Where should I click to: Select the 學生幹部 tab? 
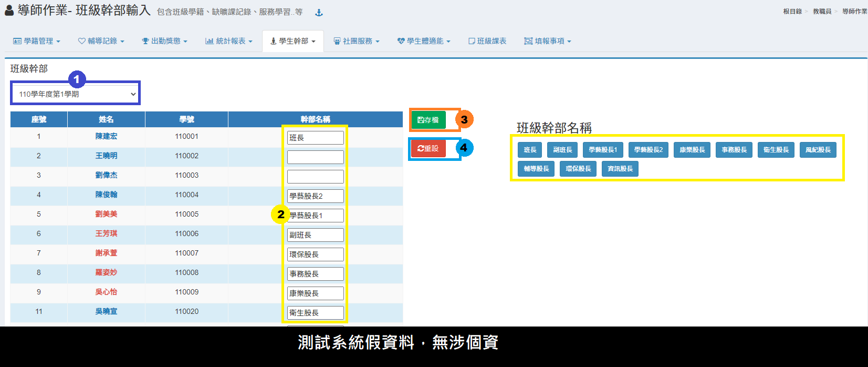[293, 41]
